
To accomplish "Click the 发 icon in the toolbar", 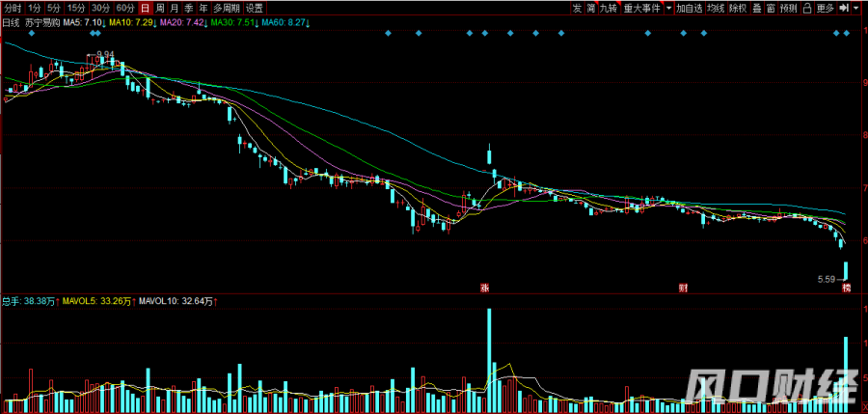I will [577, 8].
